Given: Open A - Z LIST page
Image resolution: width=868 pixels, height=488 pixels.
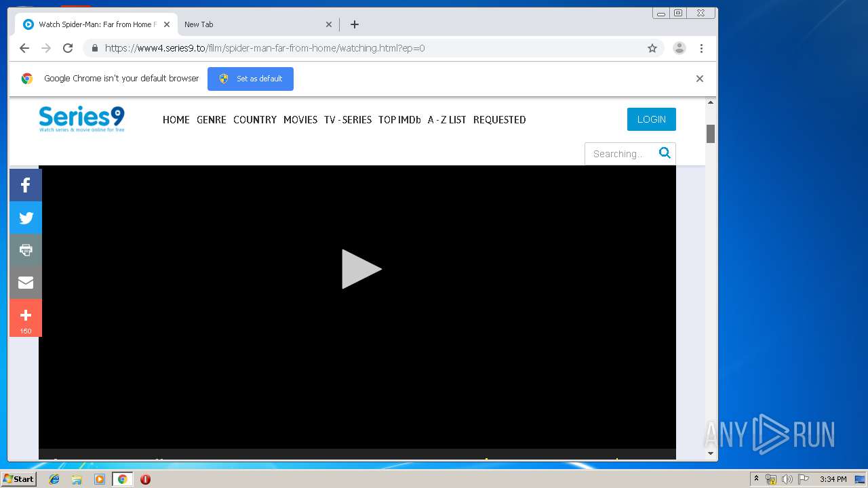Looking at the screenshot, I should [447, 120].
